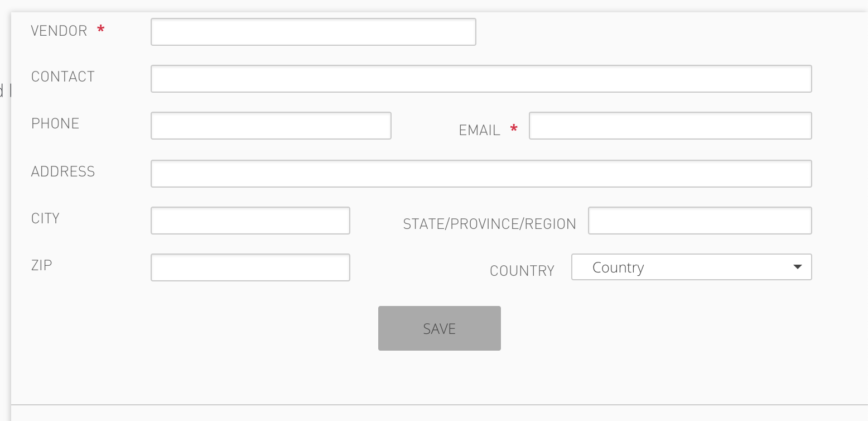Click the ADDRESS label text

[x=63, y=171]
